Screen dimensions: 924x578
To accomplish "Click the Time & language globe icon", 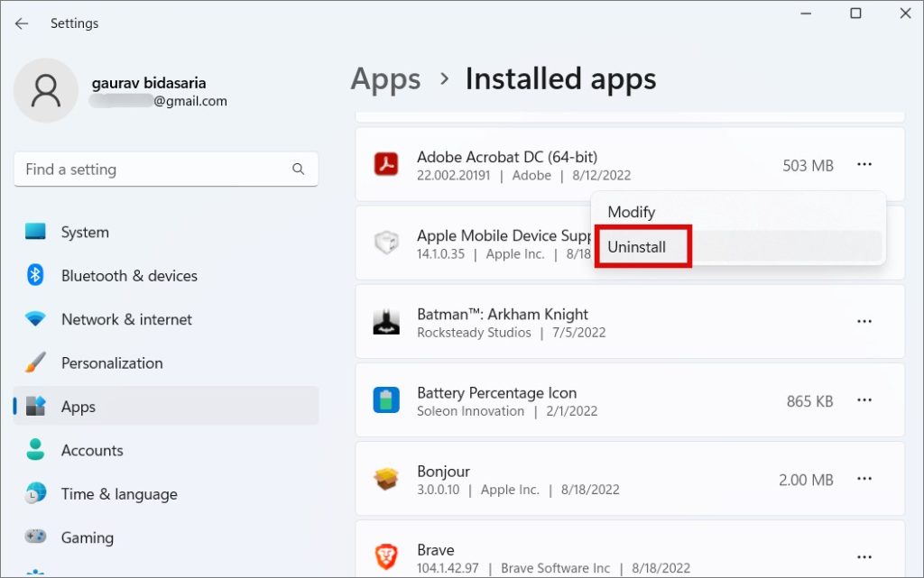I will 35,493.
